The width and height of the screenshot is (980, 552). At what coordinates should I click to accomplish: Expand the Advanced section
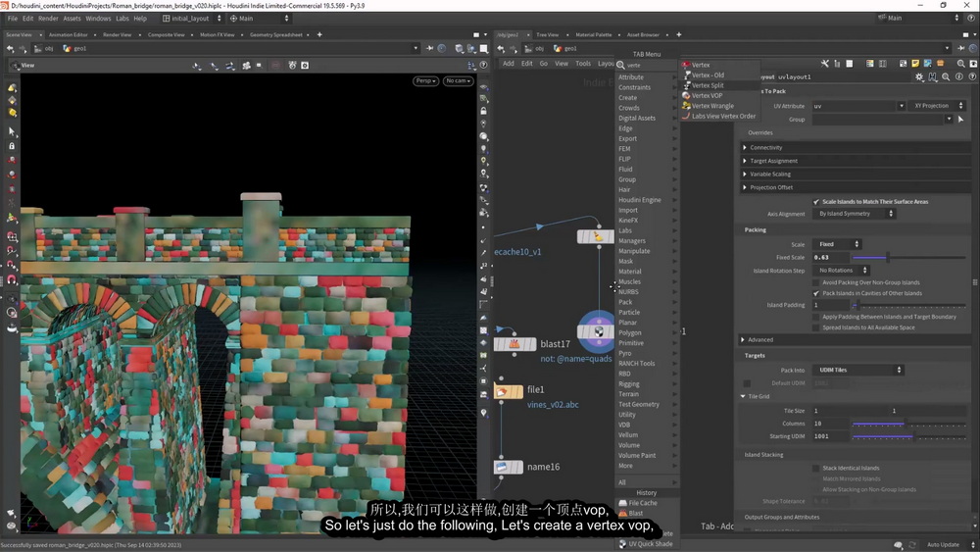pyautogui.click(x=855, y=339)
